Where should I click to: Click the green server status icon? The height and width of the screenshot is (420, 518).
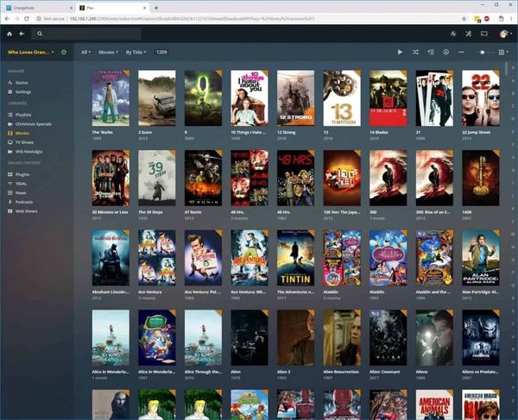(64, 52)
